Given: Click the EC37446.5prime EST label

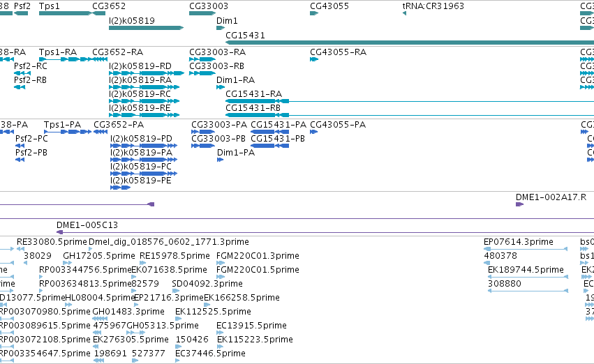Looking at the screenshot, I should click(210, 354).
